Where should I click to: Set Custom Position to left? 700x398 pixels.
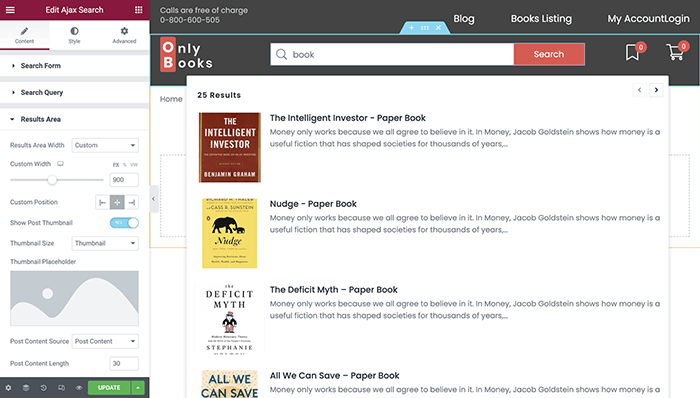point(103,202)
